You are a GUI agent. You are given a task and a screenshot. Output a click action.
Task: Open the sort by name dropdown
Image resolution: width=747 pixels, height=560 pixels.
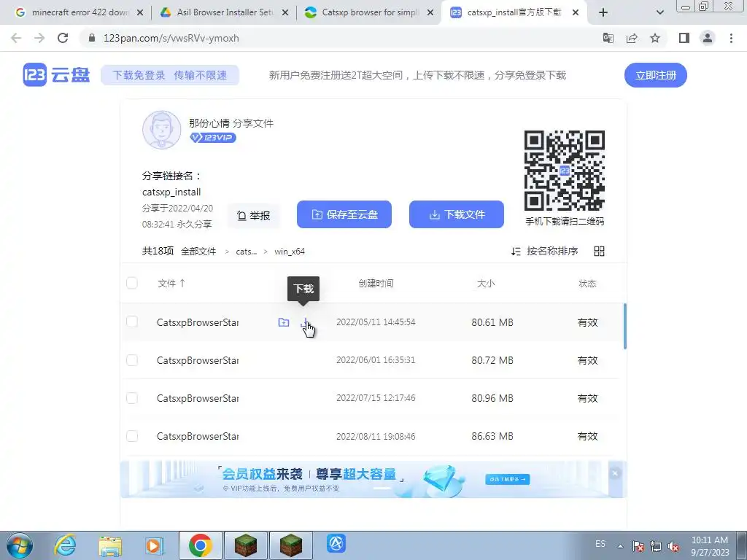(544, 251)
